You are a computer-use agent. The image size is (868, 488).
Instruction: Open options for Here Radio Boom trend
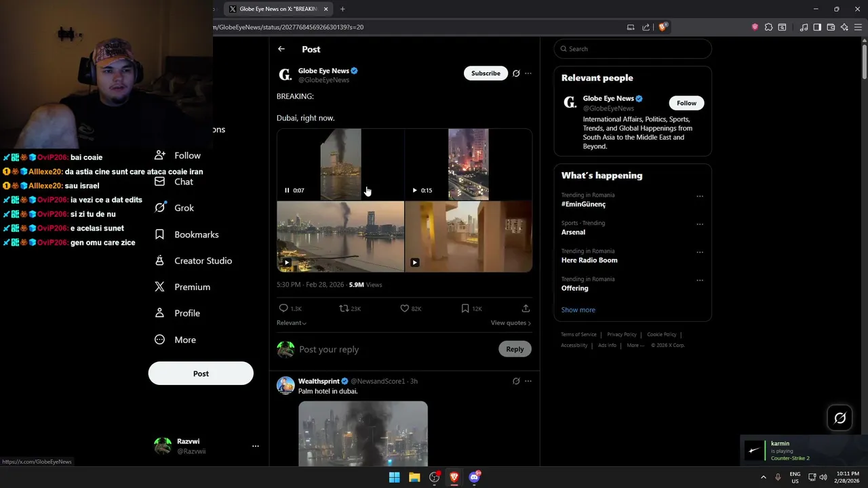click(x=700, y=252)
